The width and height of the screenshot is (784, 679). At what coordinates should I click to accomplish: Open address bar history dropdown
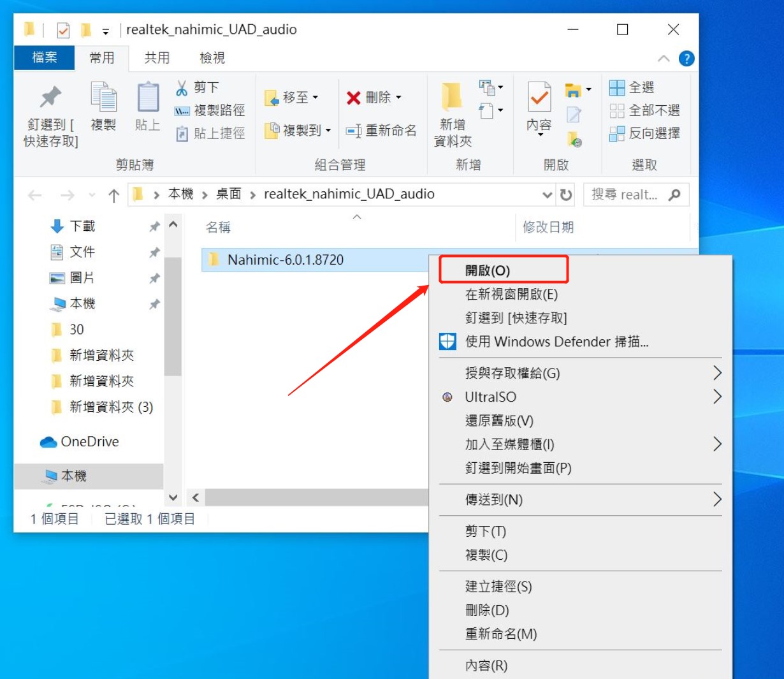point(547,194)
